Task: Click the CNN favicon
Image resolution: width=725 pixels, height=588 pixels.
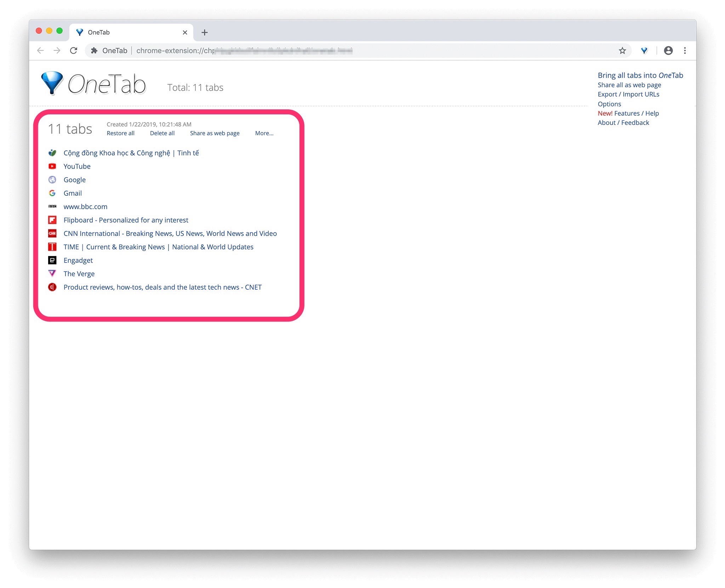Action: coord(52,234)
